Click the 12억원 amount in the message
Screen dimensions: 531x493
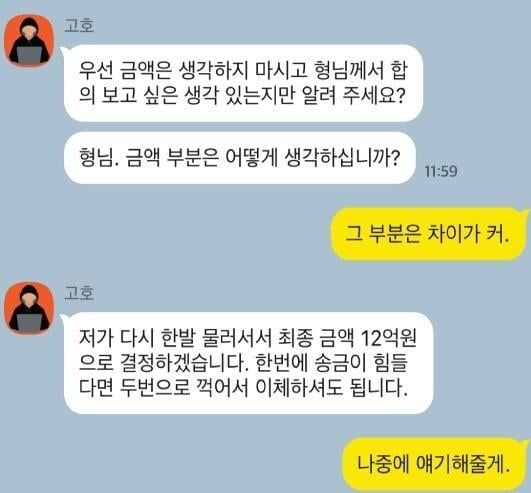pyautogui.click(x=389, y=338)
